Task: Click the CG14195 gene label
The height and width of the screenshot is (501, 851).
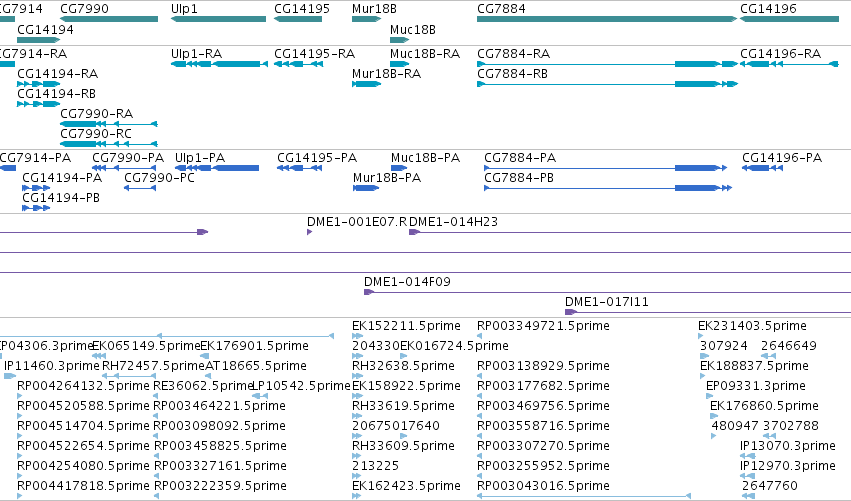Action: point(302,9)
